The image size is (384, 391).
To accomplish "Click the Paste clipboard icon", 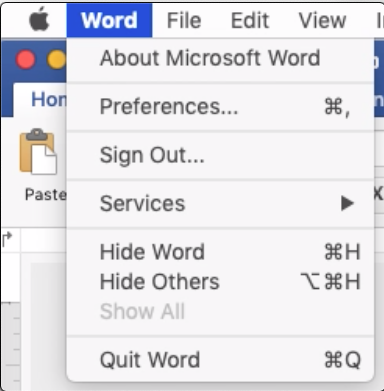I will pos(38,152).
